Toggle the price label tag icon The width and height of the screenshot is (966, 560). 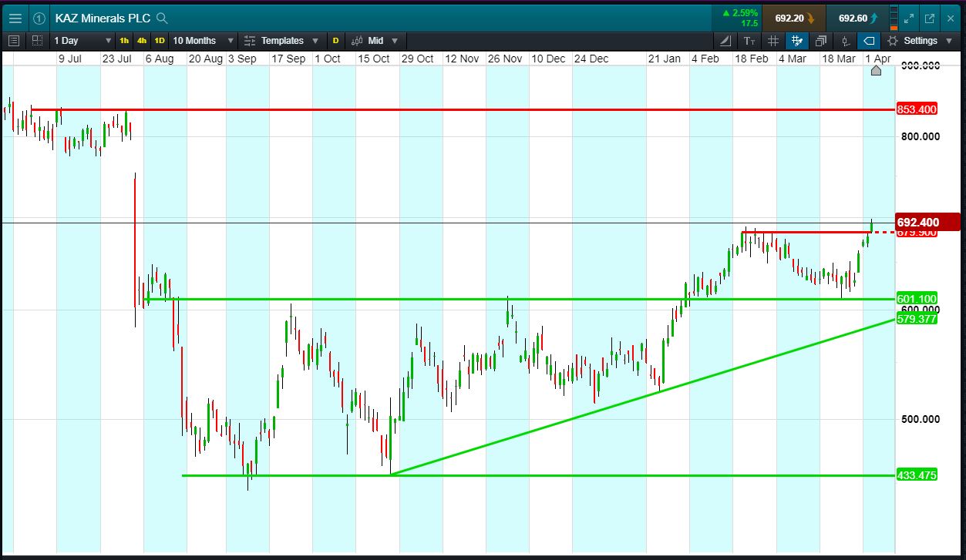point(870,41)
